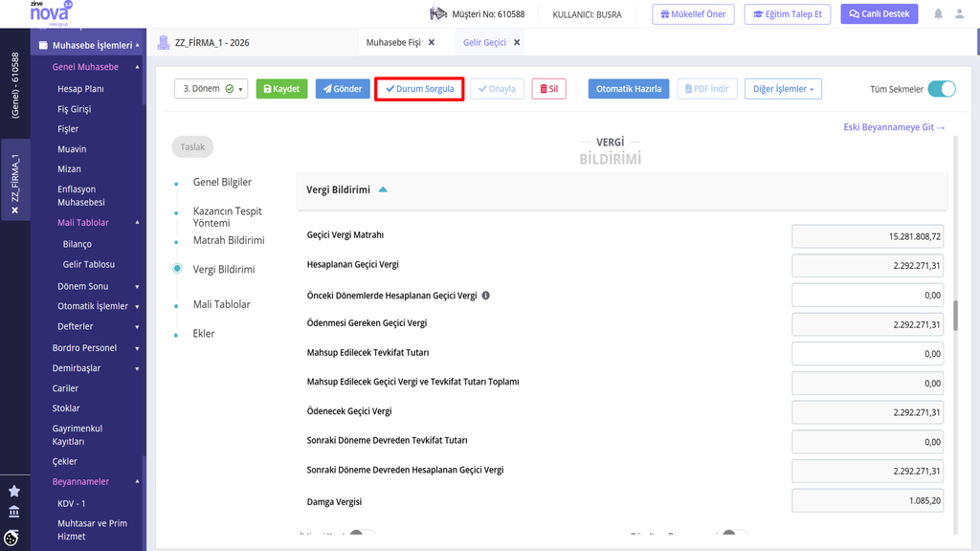980x551 pixels.
Task: Expand Dönem Sonu in the sidebar
Action: (x=137, y=287)
